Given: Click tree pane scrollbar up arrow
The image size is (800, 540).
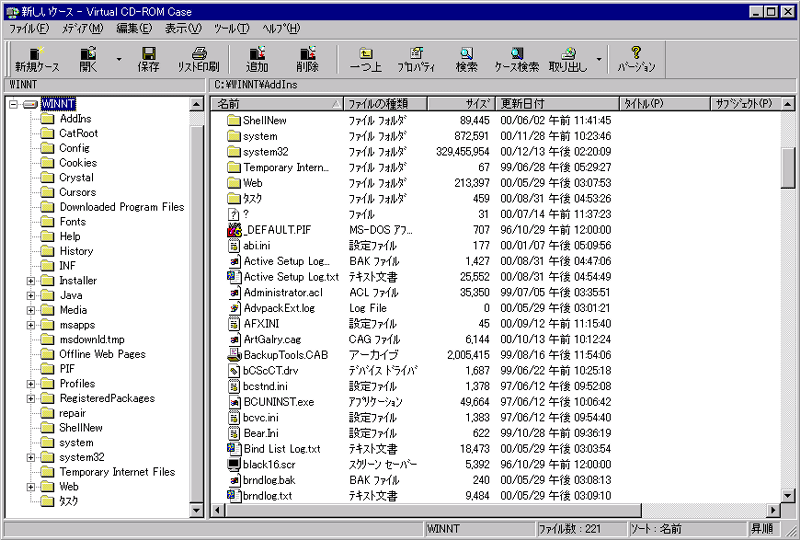Looking at the screenshot, I should point(196,104).
